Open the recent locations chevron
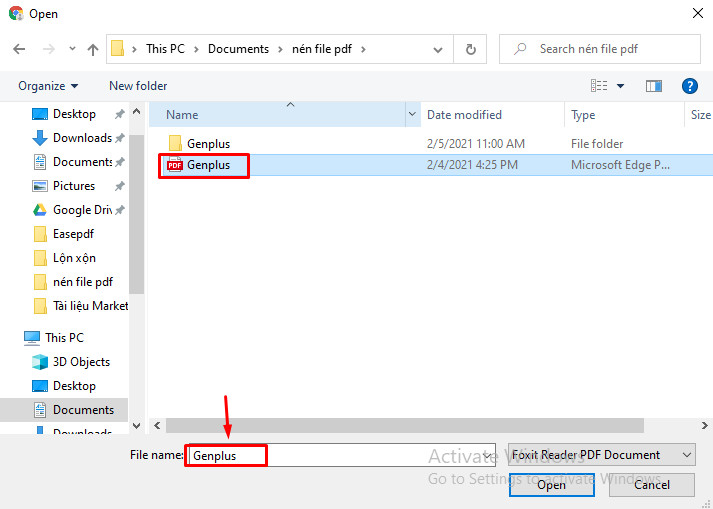 coord(72,49)
